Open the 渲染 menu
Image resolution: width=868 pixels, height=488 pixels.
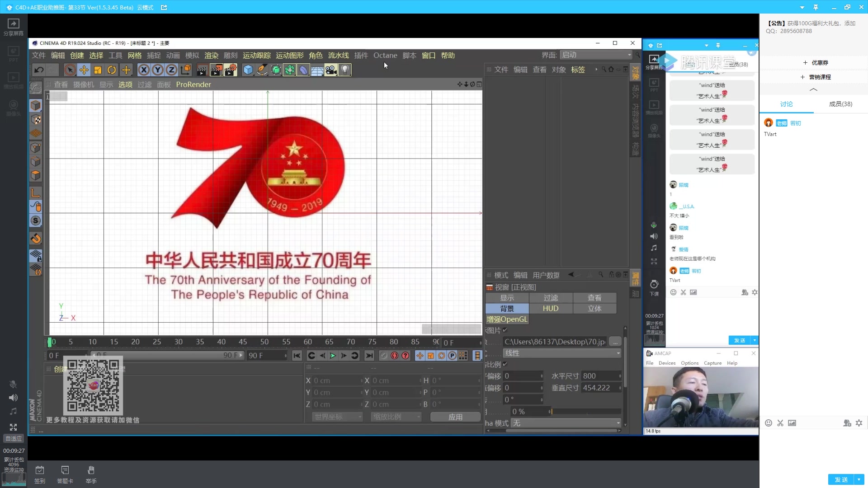pyautogui.click(x=211, y=55)
